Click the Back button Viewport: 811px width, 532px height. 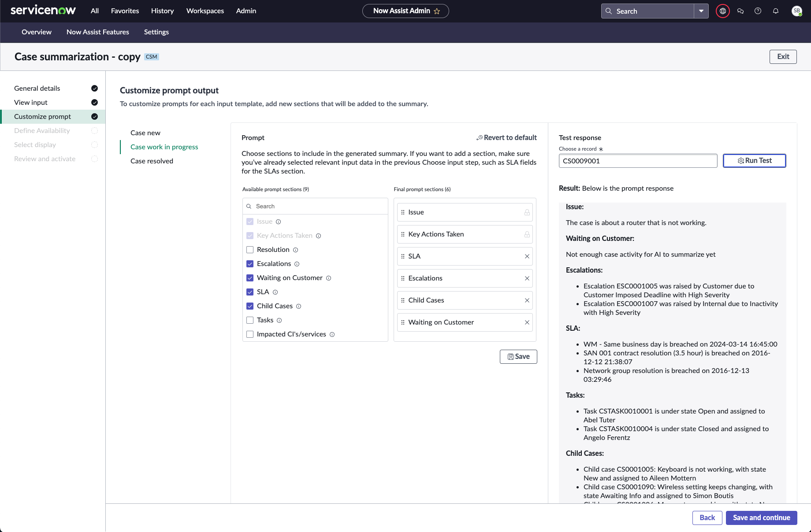tap(707, 518)
